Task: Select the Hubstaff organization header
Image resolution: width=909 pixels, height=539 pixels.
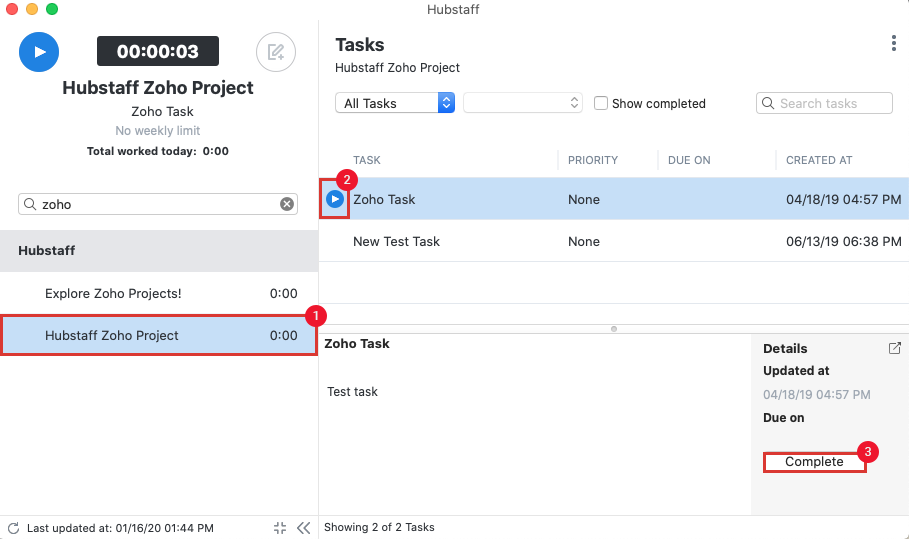Action: 159,251
